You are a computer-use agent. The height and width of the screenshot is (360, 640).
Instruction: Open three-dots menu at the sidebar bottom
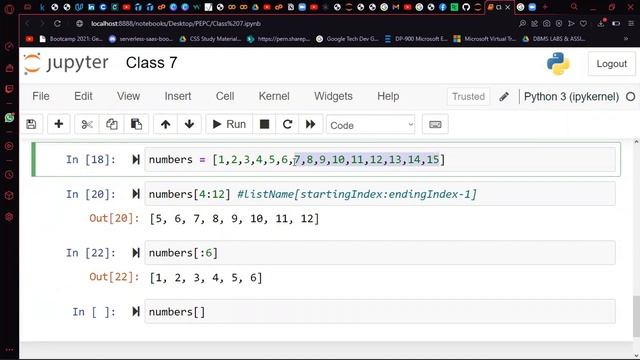coord(9,350)
